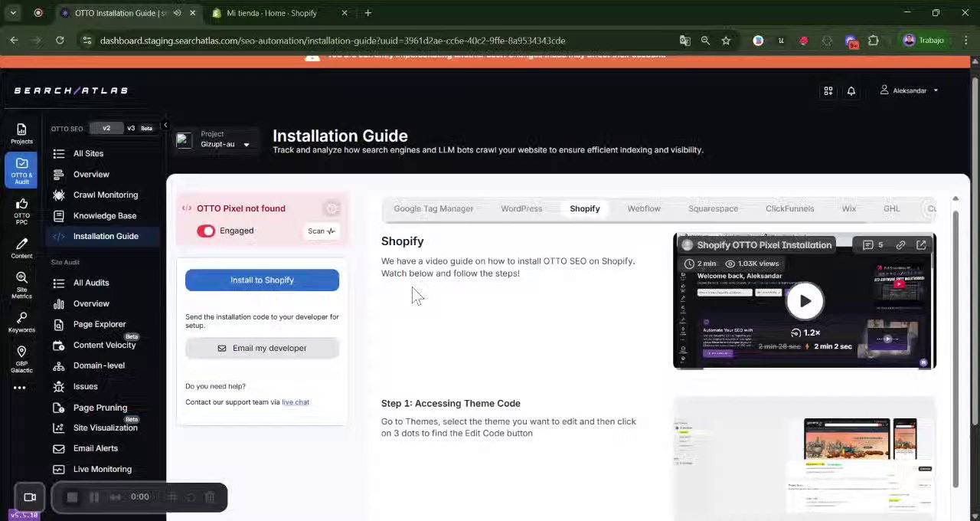The height and width of the screenshot is (521, 980).
Task: Click the Google Translate icon in address bar
Action: click(684, 41)
